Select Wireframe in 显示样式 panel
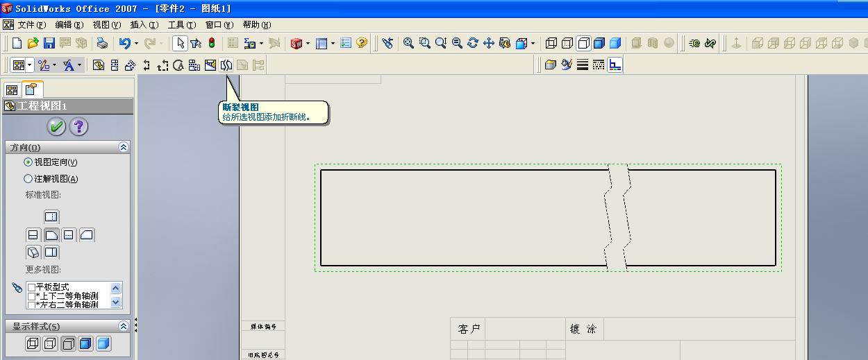 (x=33, y=343)
